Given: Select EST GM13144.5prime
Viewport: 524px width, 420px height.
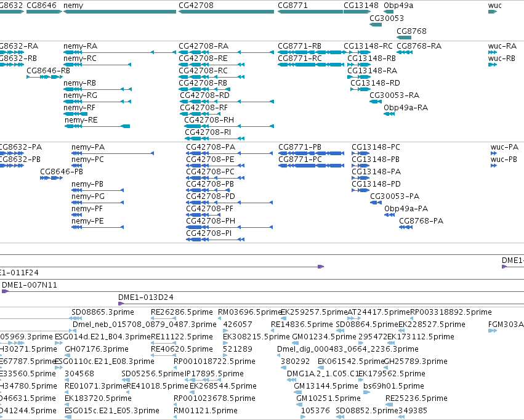Looking at the screenshot, I should coord(326,386).
